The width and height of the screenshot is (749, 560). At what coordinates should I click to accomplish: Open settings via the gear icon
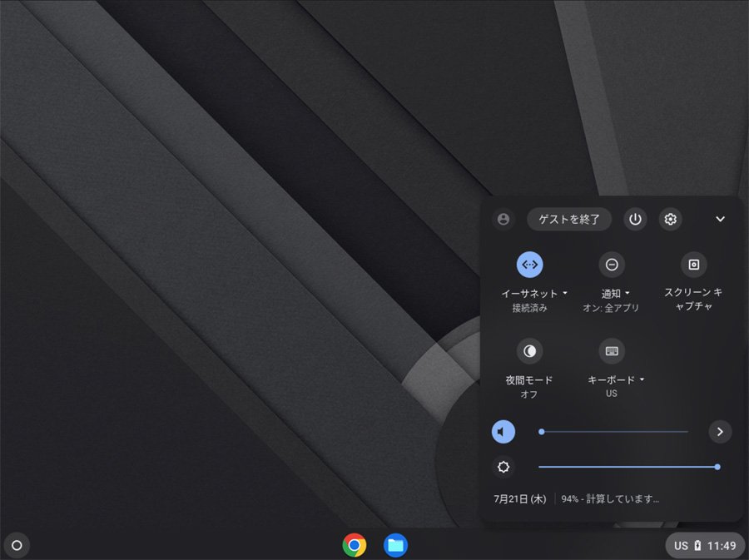tap(670, 219)
